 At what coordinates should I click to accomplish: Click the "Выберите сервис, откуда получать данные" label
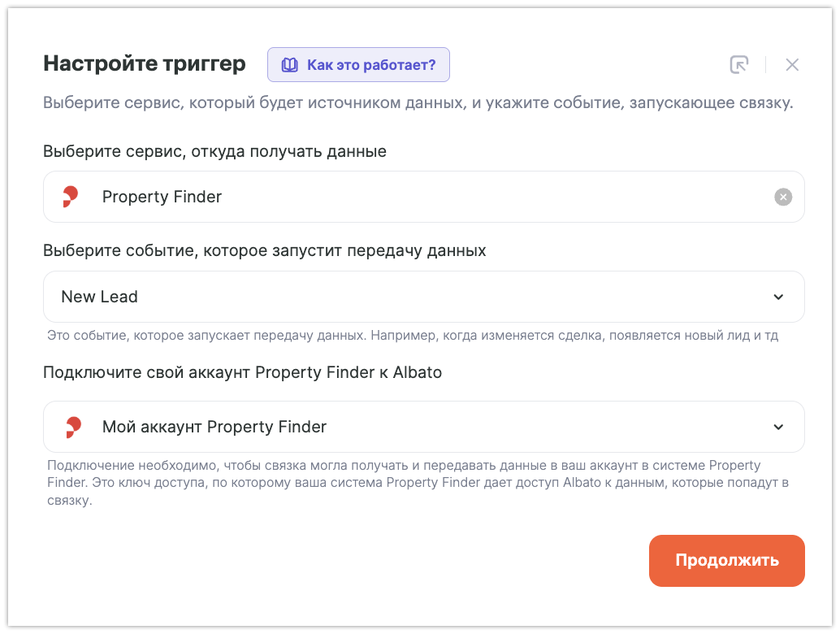coord(214,151)
